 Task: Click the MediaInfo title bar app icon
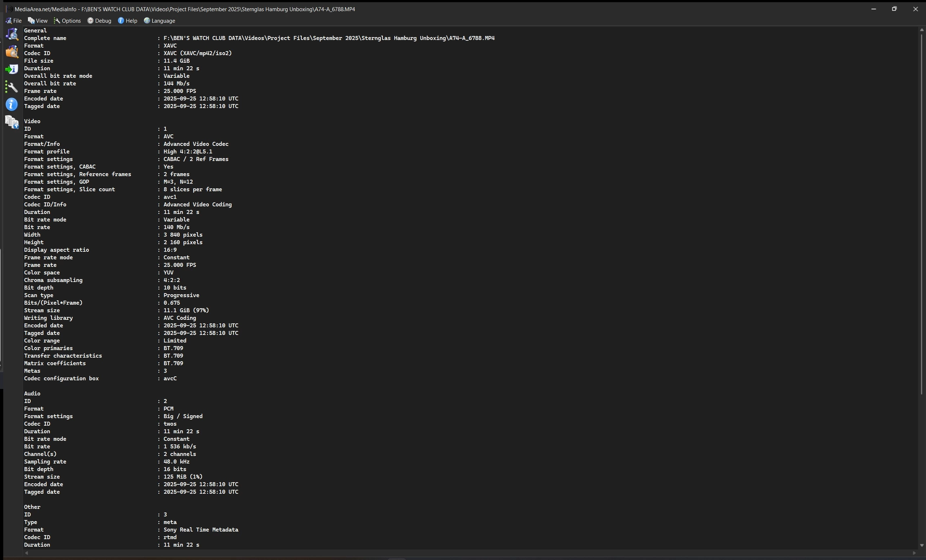pyautogui.click(x=9, y=9)
